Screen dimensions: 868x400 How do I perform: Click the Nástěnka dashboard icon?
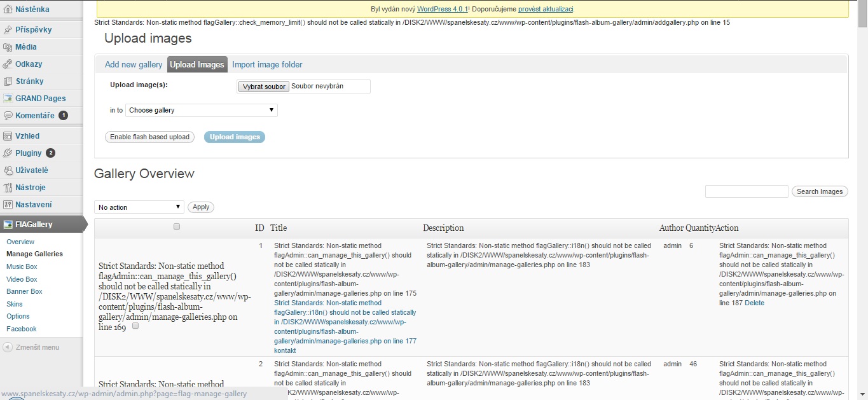(8, 10)
